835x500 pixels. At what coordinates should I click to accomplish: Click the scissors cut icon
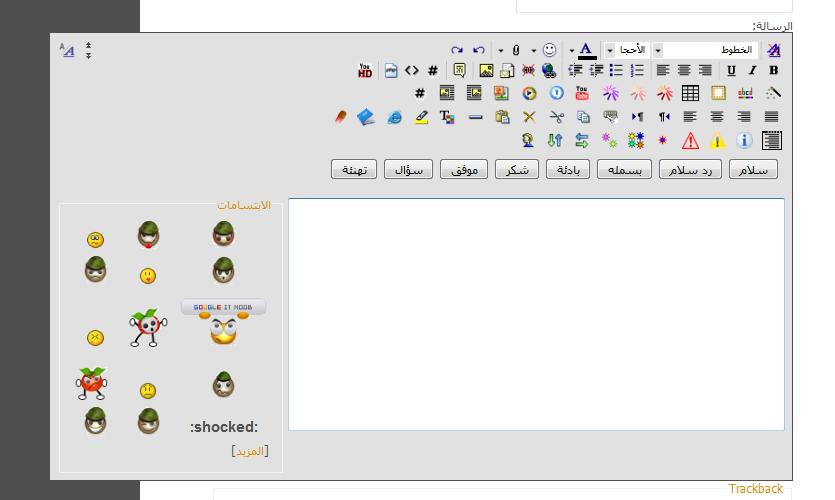pos(556,117)
